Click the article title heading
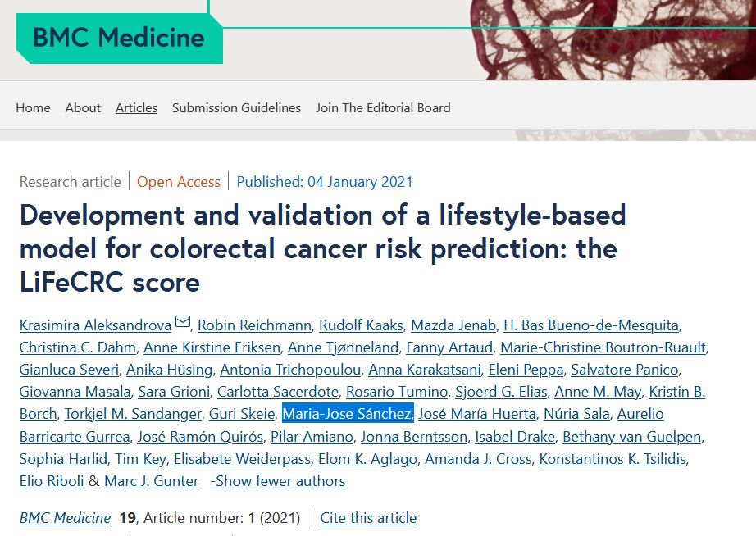Image resolution: width=756 pixels, height=536 pixels. 322,248
